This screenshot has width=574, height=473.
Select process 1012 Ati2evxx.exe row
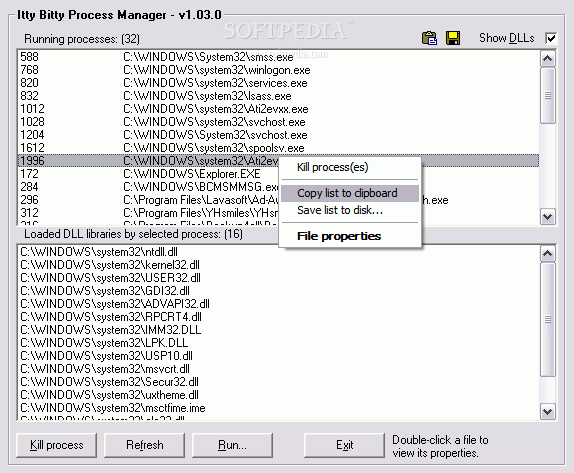tap(278, 109)
